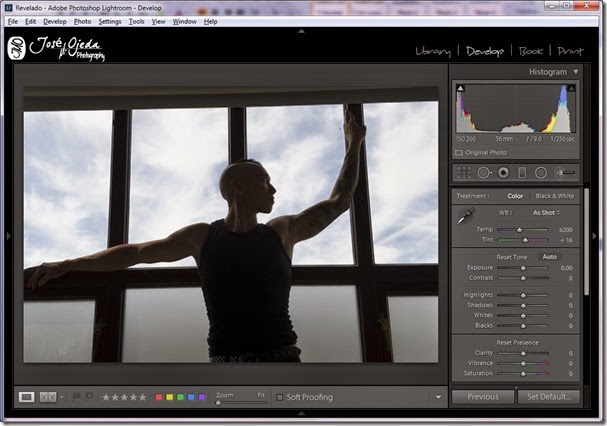Click Reset Presence label
The height and width of the screenshot is (426, 607).
(x=518, y=343)
